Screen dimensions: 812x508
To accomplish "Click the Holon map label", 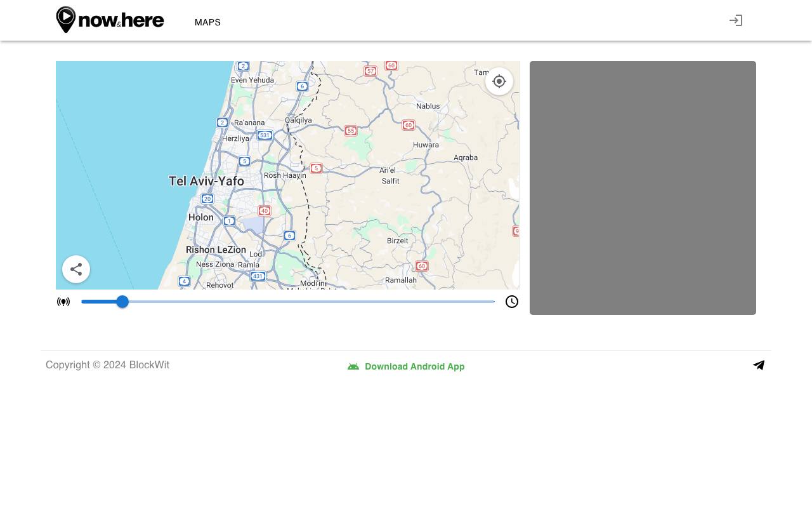I will click(201, 217).
